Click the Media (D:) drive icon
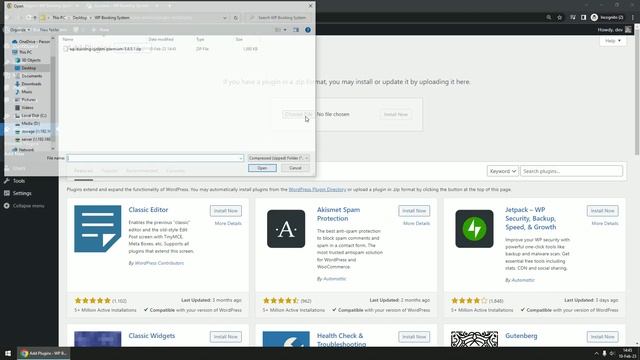 tap(18, 123)
